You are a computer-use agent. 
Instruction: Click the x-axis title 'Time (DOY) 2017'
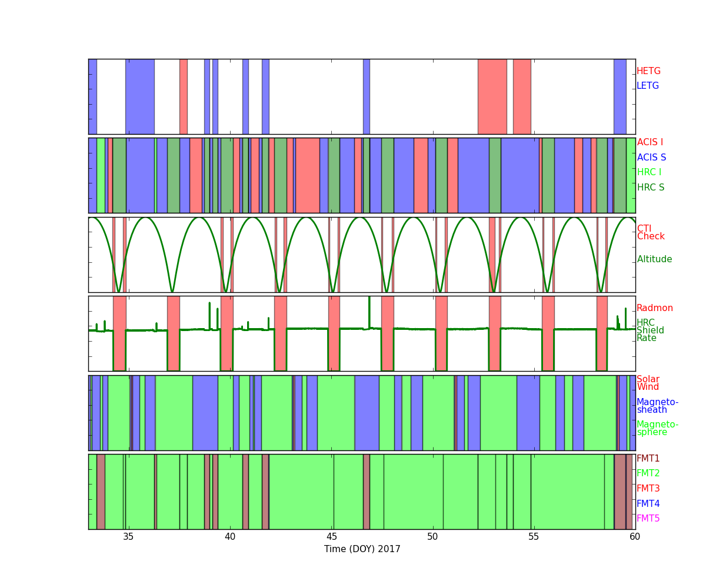pos(362,549)
